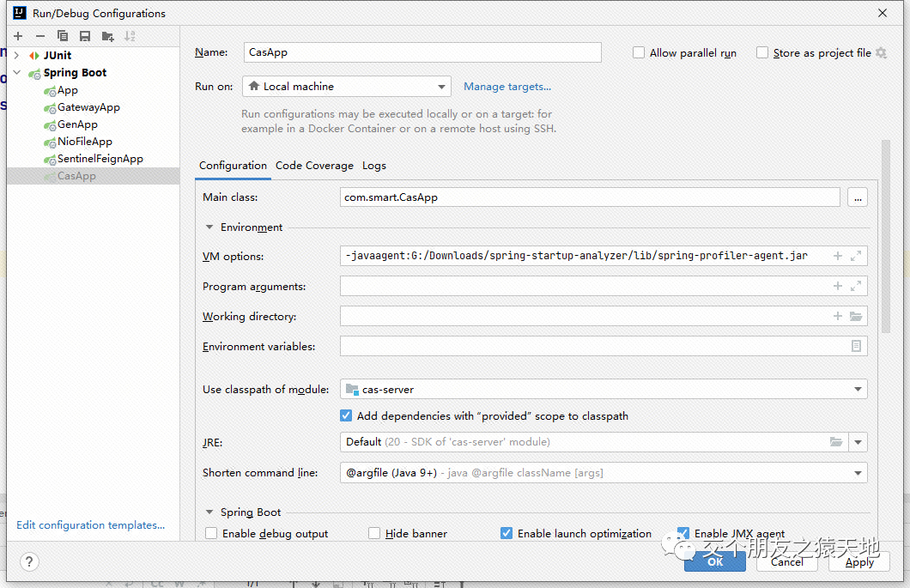Viewport: 910px width, 588px height.
Task: Disable Enable launch optimization
Action: [x=506, y=533]
